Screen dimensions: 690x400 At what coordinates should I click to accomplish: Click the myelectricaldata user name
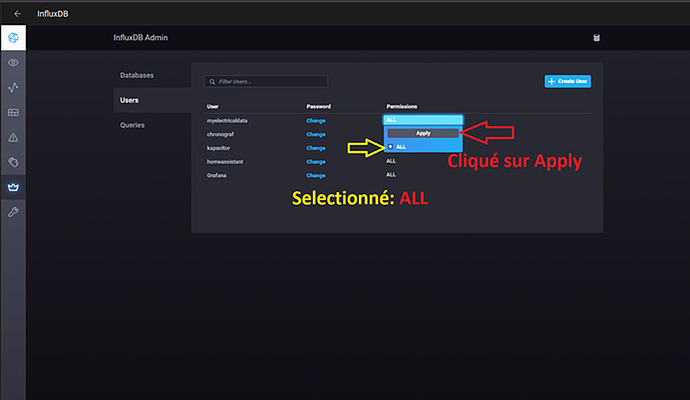coord(227,121)
